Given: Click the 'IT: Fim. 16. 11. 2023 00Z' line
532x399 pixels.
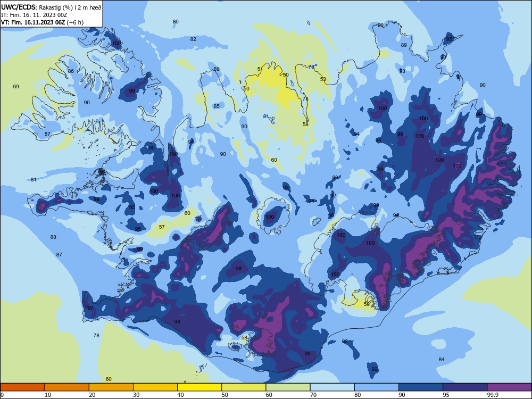Looking at the screenshot, I should click(34, 15).
